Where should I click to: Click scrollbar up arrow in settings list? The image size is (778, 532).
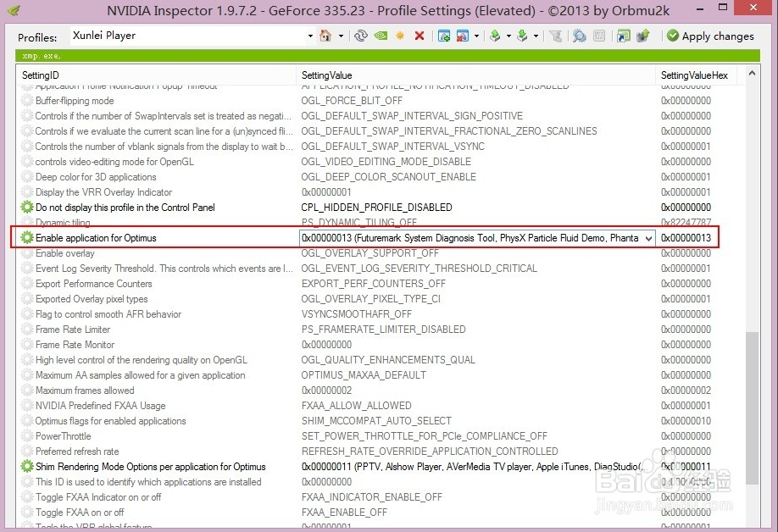point(753,74)
